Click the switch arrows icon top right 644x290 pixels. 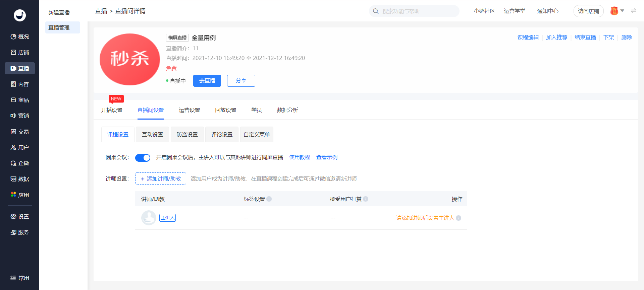click(634, 11)
